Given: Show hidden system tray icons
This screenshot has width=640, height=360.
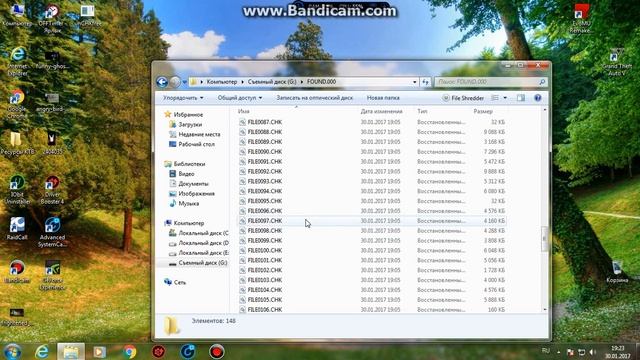Looking at the screenshot, I should (x=558, y=352).
